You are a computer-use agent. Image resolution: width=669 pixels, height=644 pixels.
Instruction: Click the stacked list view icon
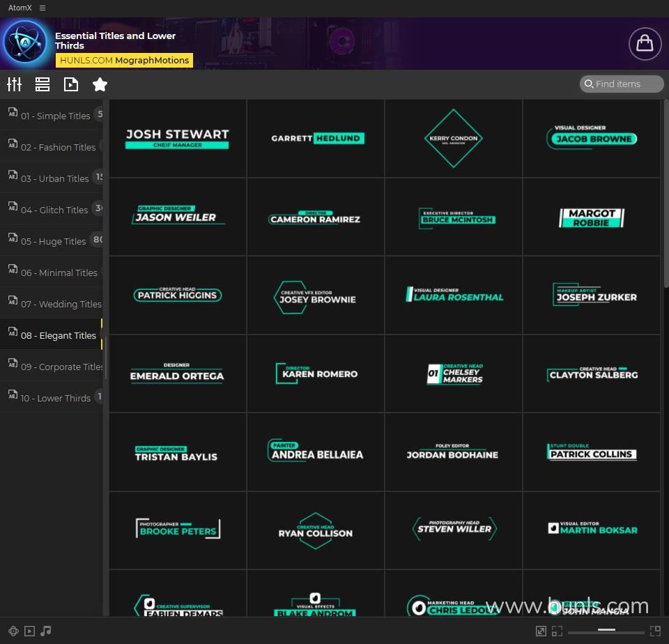coord(43,84)
